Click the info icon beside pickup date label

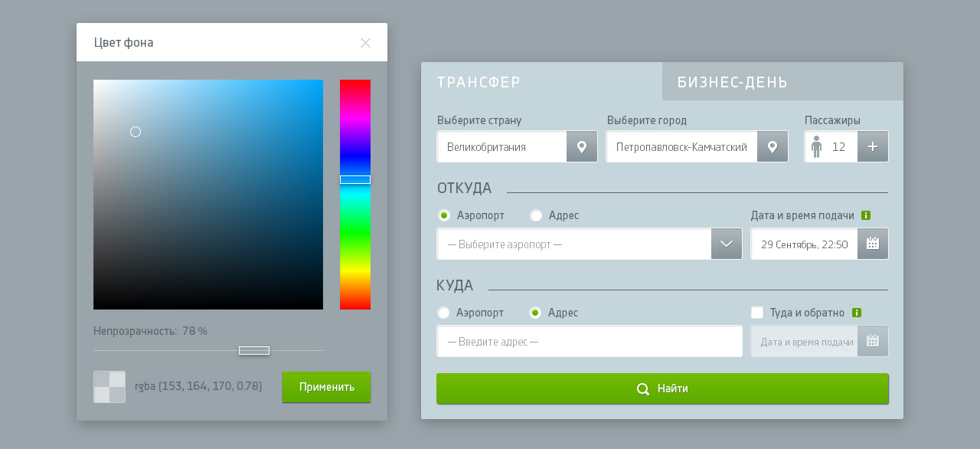[866, 215]
